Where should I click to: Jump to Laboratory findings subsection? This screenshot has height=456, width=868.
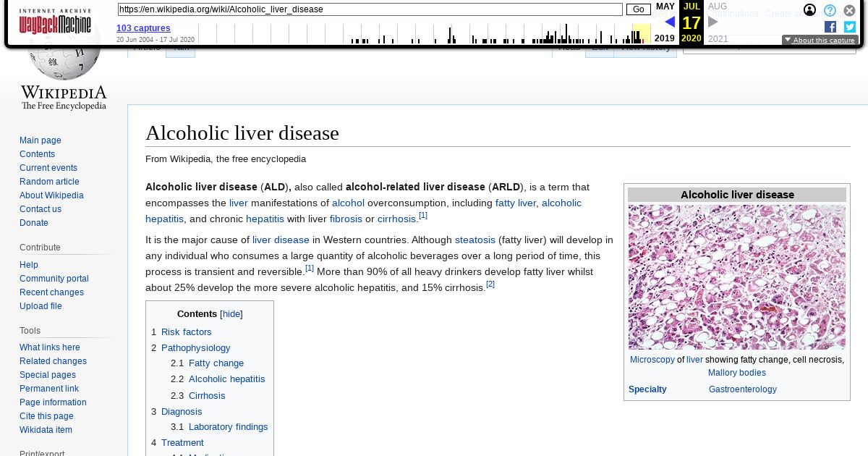coord(228,427)
